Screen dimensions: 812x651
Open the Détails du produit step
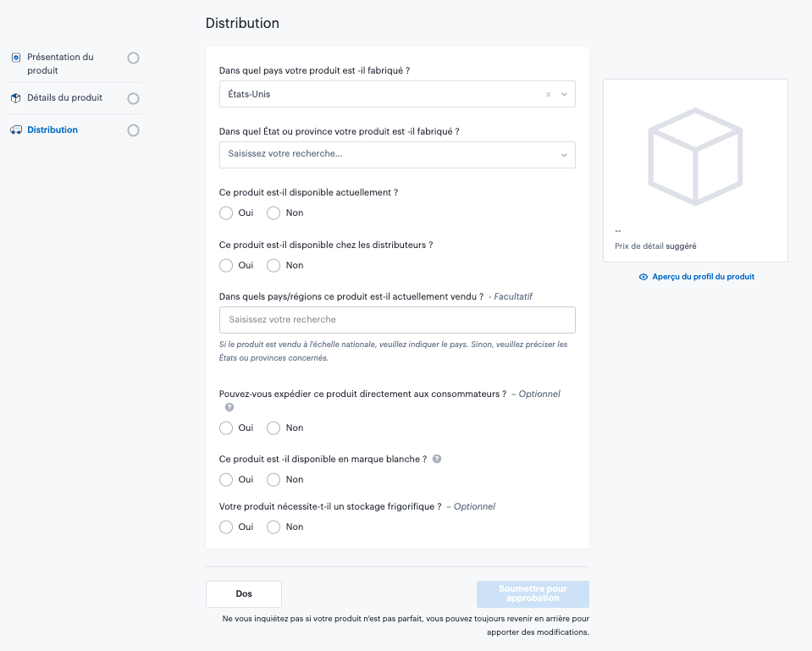pyautogui.click(x=64, y=98)
